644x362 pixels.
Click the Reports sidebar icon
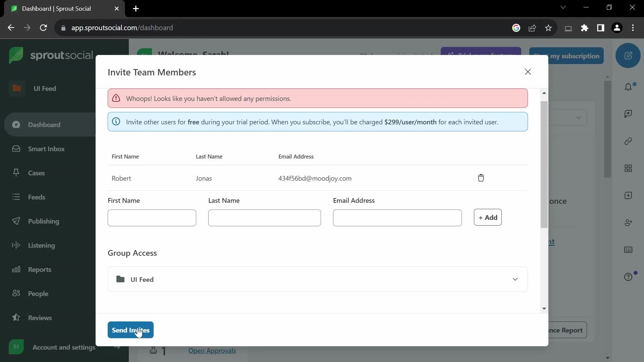click(16, 269)
